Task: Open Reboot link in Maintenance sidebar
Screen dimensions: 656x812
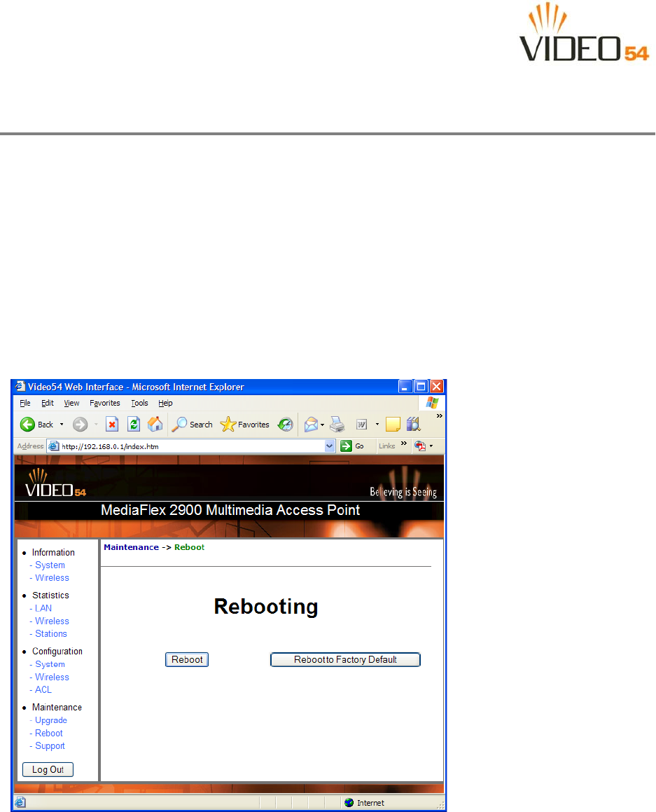Action: point(48,733)
